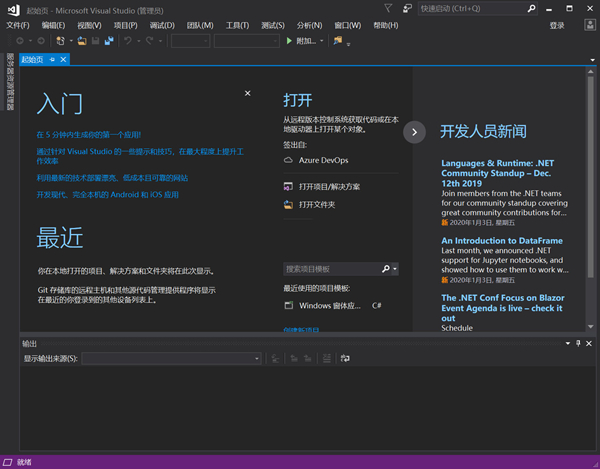Open the notifications flag icon
Screen dimensions: 600x469
click(388, 8)
